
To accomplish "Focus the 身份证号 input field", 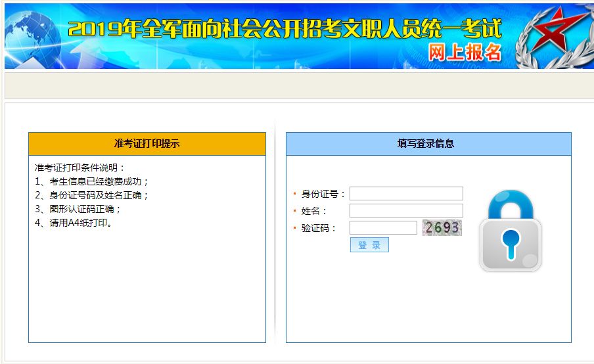I will (x=406, y=194).
